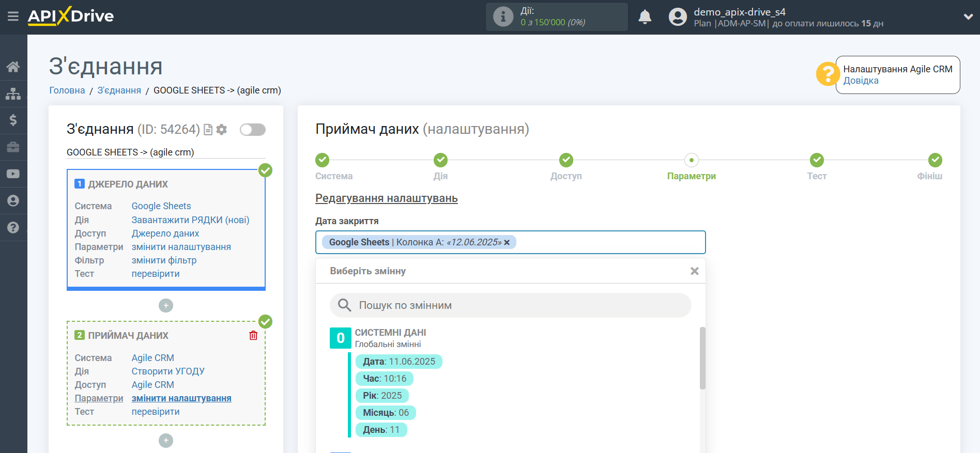Viewport: 980px width, 453px height.
Task: Open Джерело даних access link
Action: point(165,233)
